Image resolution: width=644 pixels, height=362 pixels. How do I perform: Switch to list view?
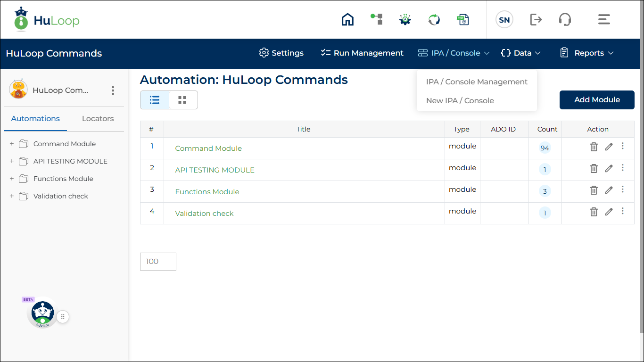[x=155, y=100]
